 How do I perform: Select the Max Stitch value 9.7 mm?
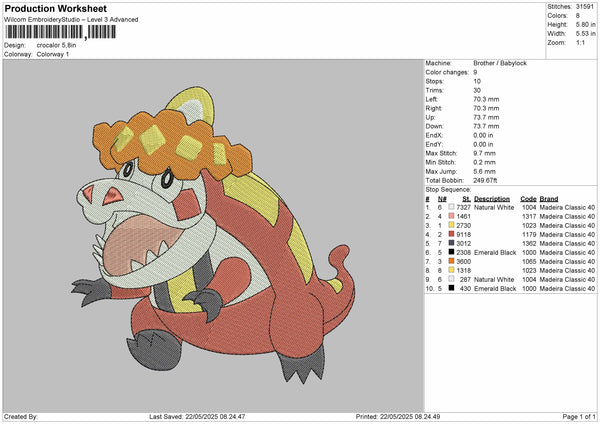(484, 153)
